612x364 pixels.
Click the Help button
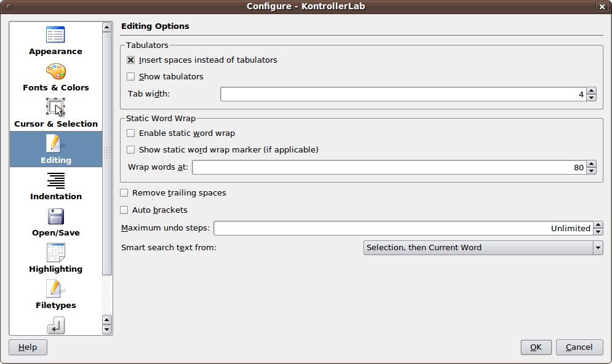coord(28,347)
